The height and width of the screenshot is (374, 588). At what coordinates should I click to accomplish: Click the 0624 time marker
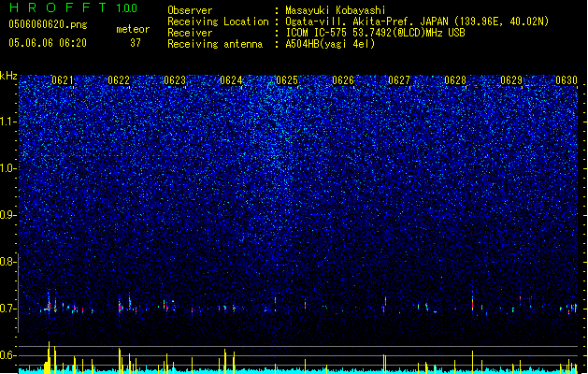(x=231, y=80)
